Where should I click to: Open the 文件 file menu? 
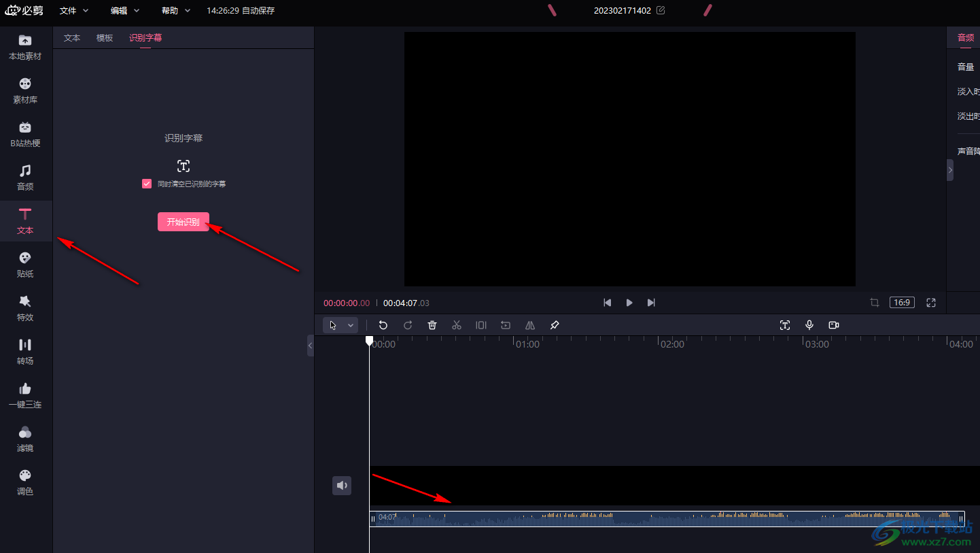click(74, 10)
